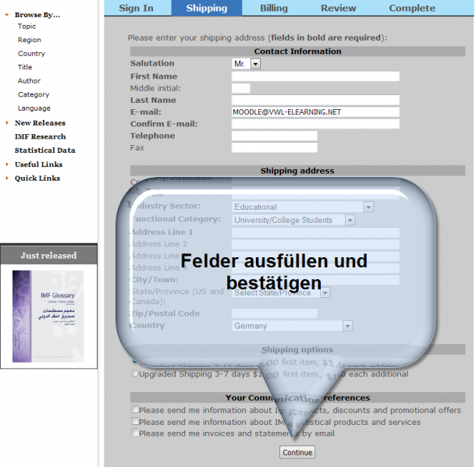The width and height of the screenshot is (476, 467).
Task: Expand the Quick Links sidebar arrow
Action: pyautogui.click(x=7, y=179)
